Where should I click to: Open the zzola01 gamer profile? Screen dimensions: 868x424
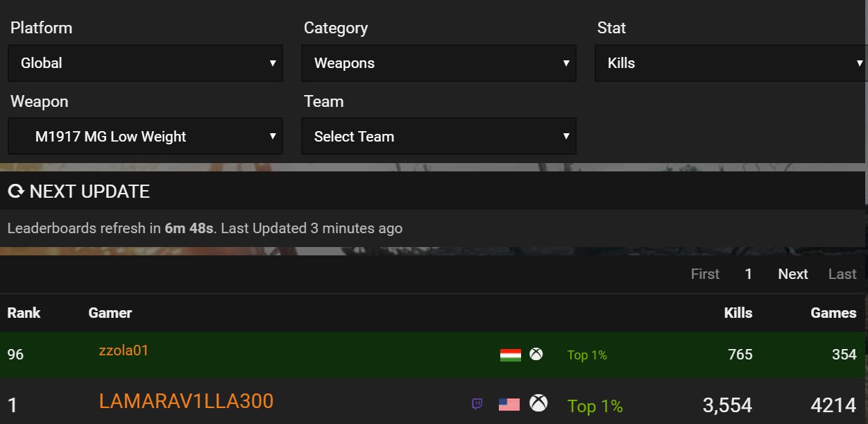pyautogui.click(x=124, y=350)
